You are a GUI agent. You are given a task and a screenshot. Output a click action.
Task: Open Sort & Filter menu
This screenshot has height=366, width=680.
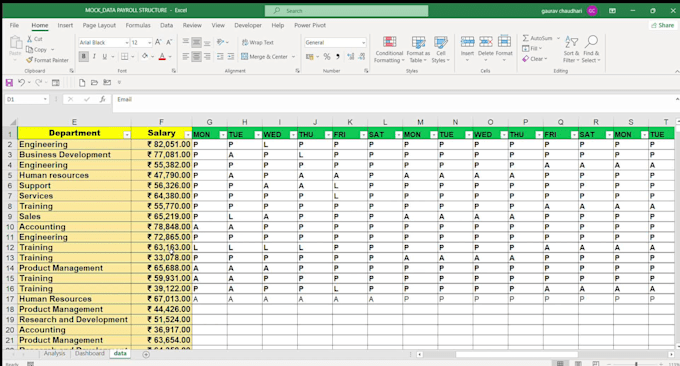(x=572, y=49)
